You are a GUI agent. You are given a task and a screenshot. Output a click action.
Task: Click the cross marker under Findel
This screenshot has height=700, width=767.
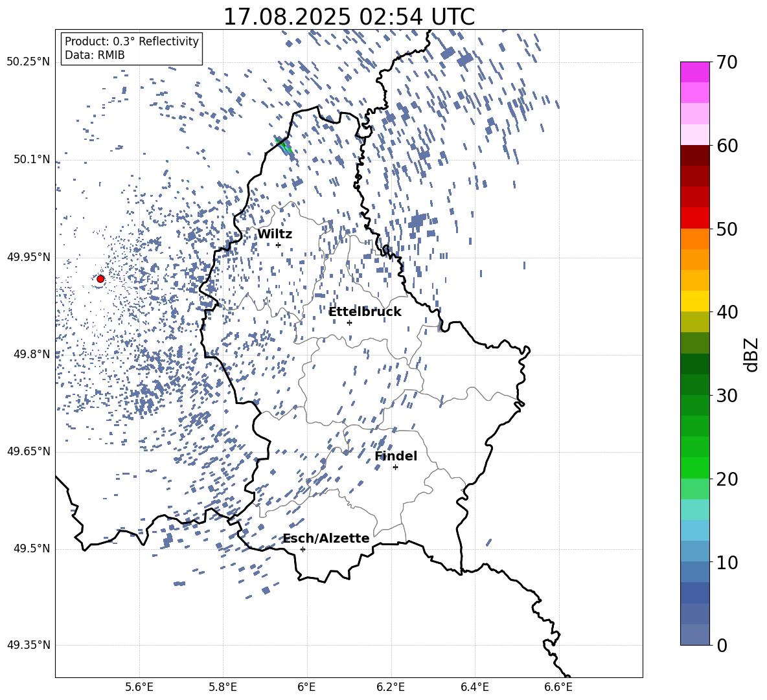click(395, 468)
